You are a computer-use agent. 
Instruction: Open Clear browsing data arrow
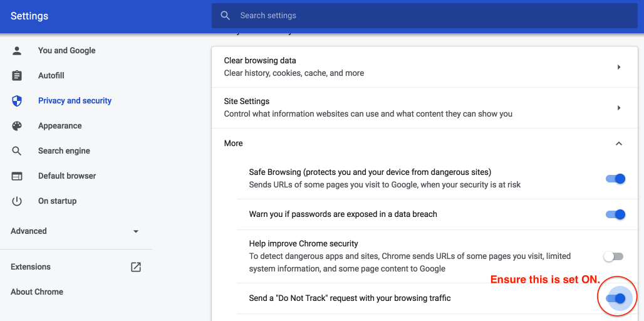pyautogui.click(x=619, y=67)
